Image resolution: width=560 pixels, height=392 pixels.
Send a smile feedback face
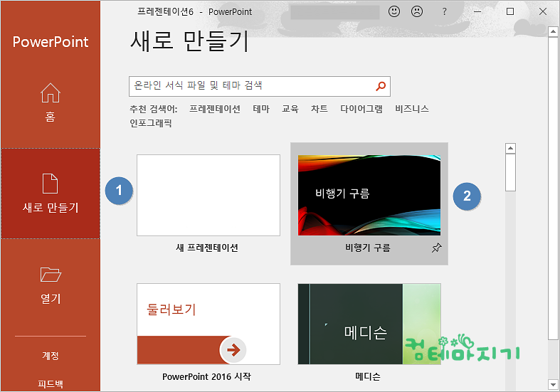point(394,12)
